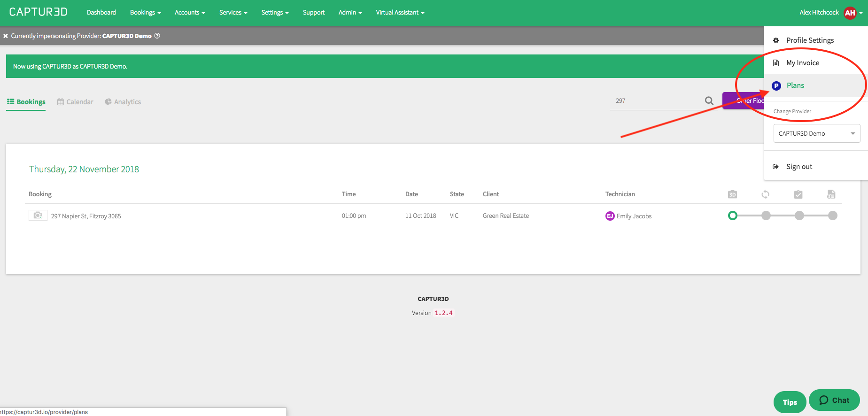Click the EJ technician avatar badge
Image resolution: width=868 pixels, height=416 pixels.
tap(610, 216)
